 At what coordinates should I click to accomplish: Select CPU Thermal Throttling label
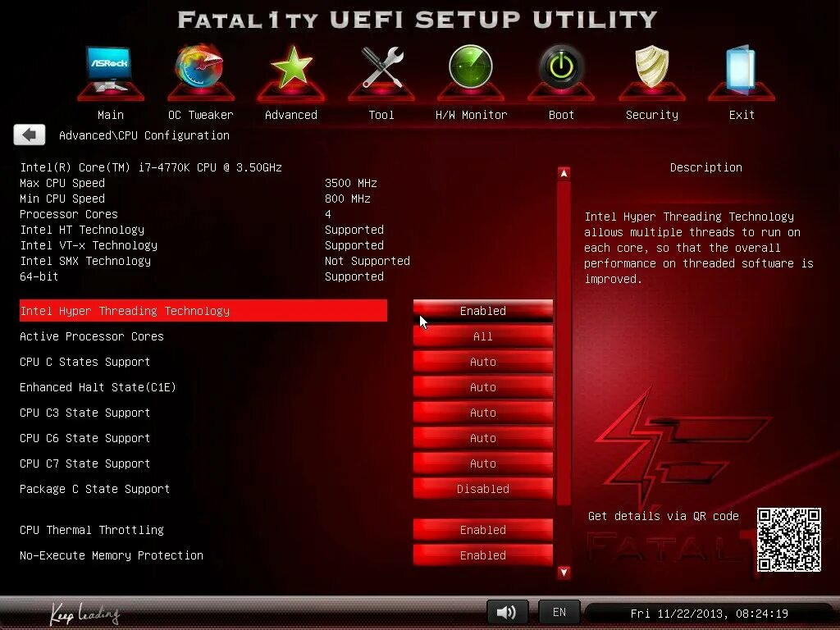(92, 530)
